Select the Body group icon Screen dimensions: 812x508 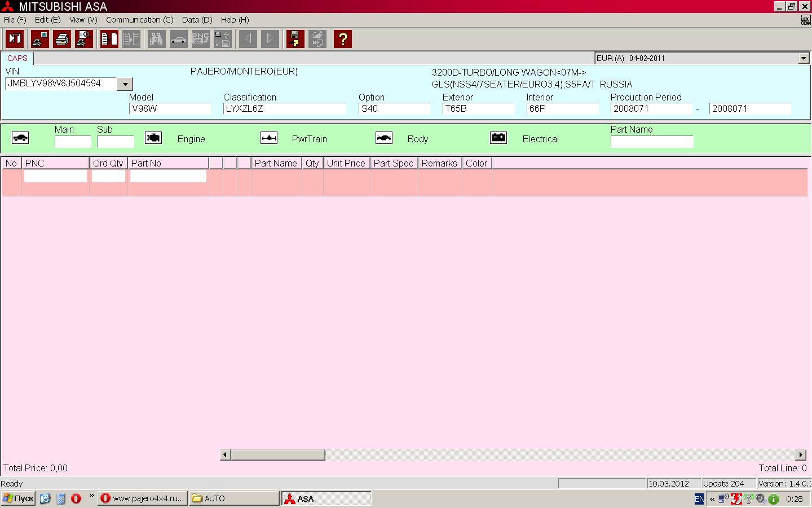384,138
